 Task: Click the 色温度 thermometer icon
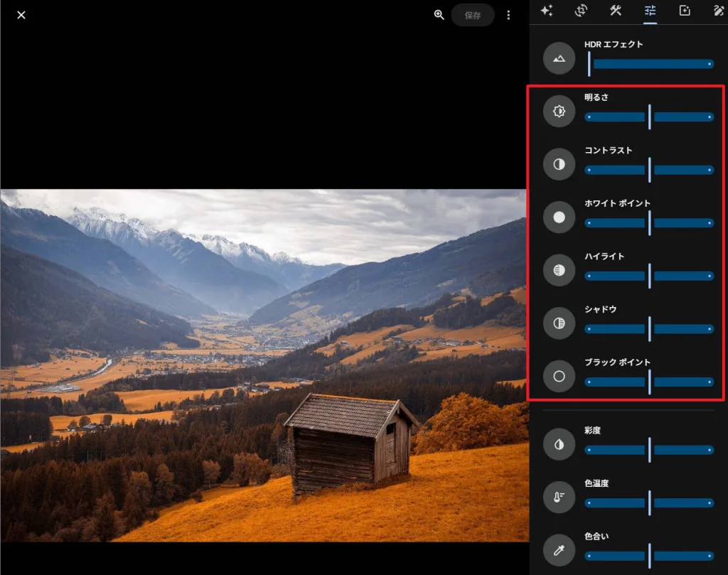point(559,498)
